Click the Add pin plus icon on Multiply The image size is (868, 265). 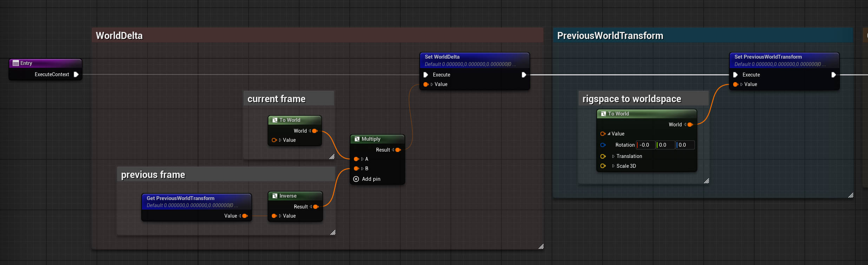[356, 179]
